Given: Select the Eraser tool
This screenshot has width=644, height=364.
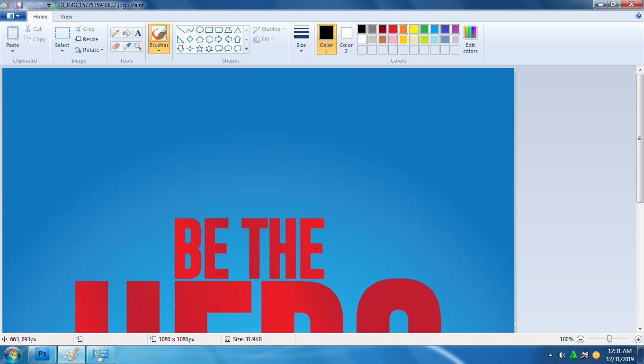Looking at the screenshot, I should point(116,46).
